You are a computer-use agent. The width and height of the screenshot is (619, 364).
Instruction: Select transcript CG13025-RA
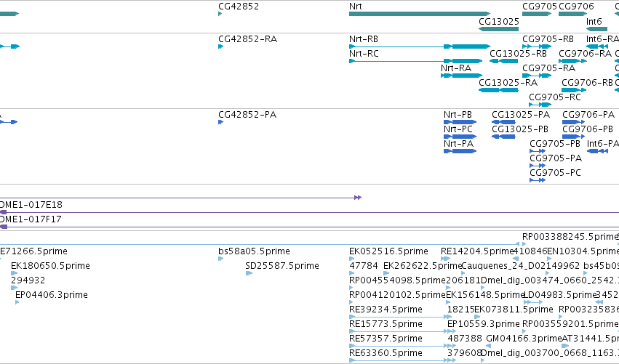click(x=508, y=83)
